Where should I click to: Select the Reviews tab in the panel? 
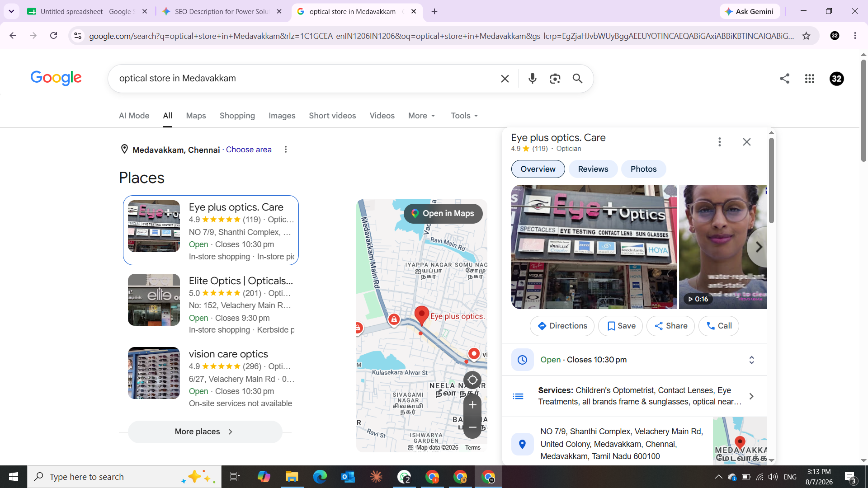(593, 169)
